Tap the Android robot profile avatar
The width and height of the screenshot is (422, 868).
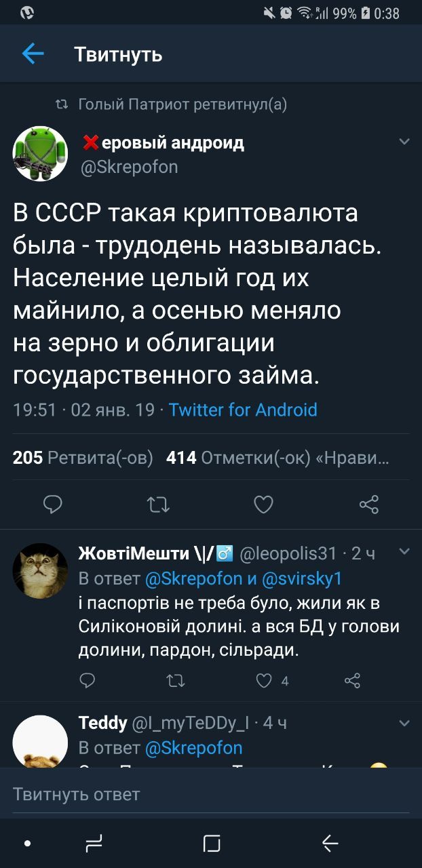click(40, 153)
